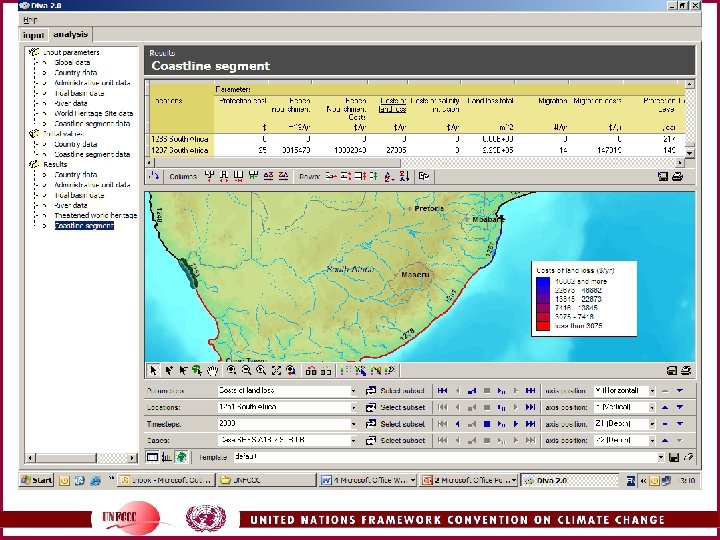The width and height of the screenshot is (720, 540).
Task: Save template using disk icon in Template row
Action: (x=675, y=457)
